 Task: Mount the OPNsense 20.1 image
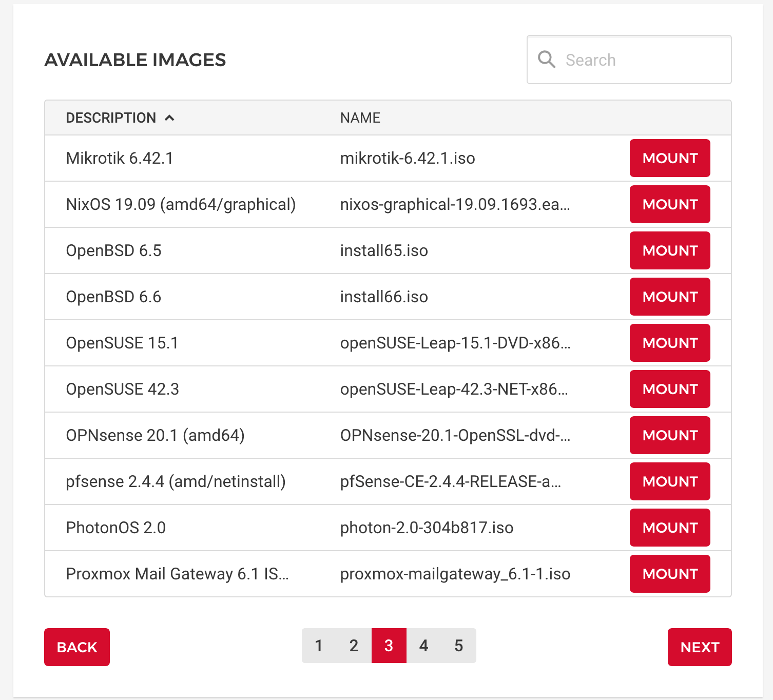[670, 435]
